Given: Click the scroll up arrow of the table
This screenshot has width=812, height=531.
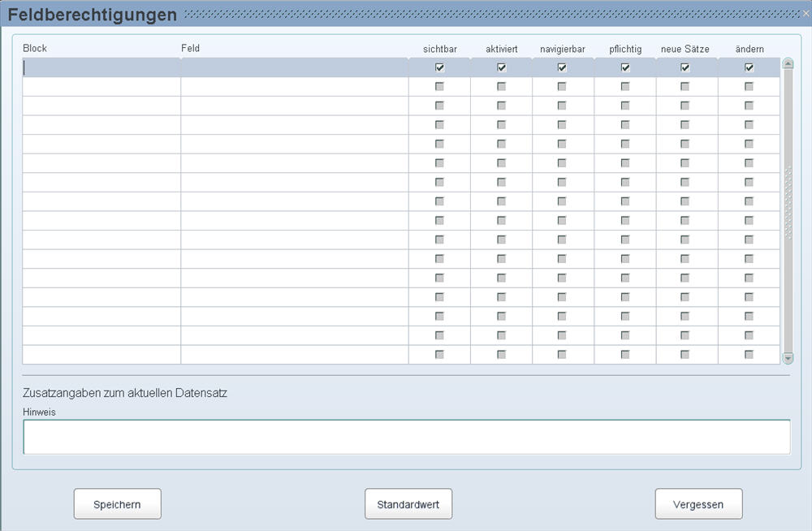Looking at the screenshot, I should click(787, 63).
